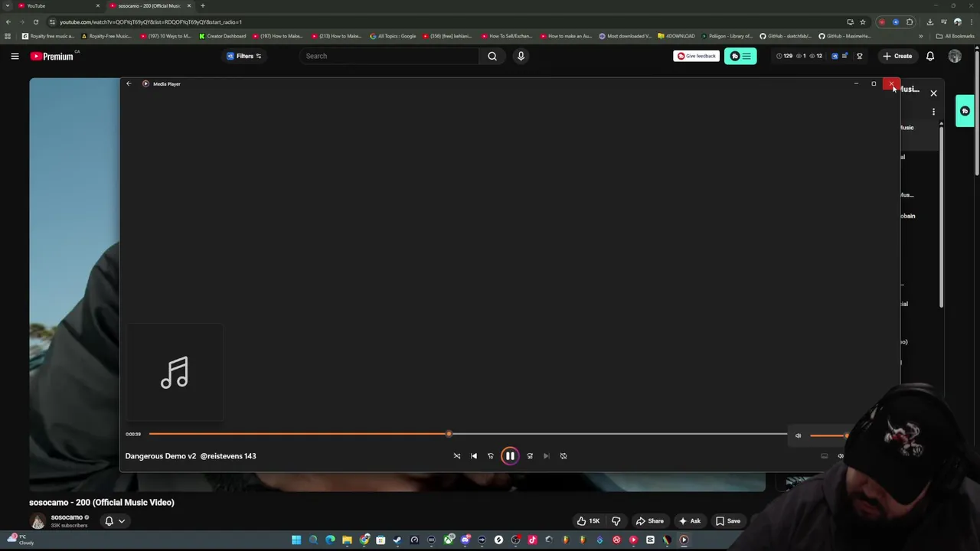This screenshot has width=980, height=551.
Task: Click the browser address bar URL
Action: [x=151, y=22]
